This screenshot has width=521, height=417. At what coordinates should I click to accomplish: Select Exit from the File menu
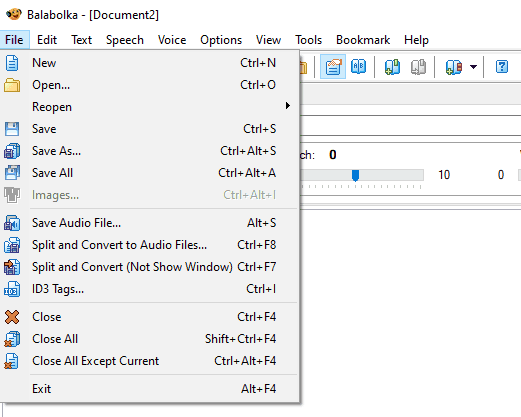coord(150,389)
